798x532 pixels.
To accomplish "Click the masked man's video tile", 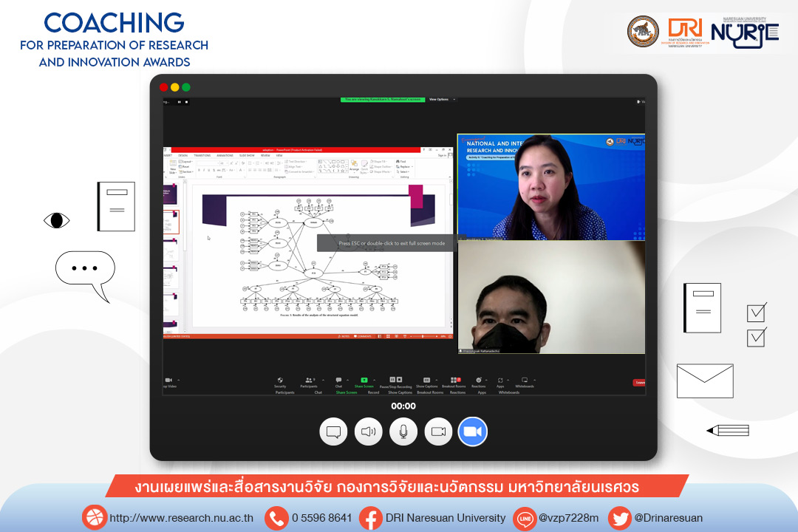I will point(551,297).
